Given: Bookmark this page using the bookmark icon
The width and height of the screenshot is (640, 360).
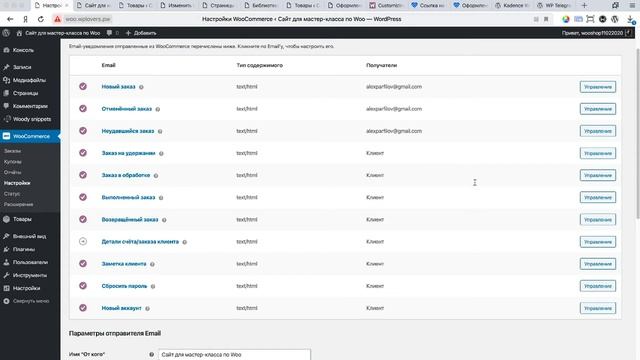Looking at the screenshot, I should pyautogui.click(x=546, y=19).
